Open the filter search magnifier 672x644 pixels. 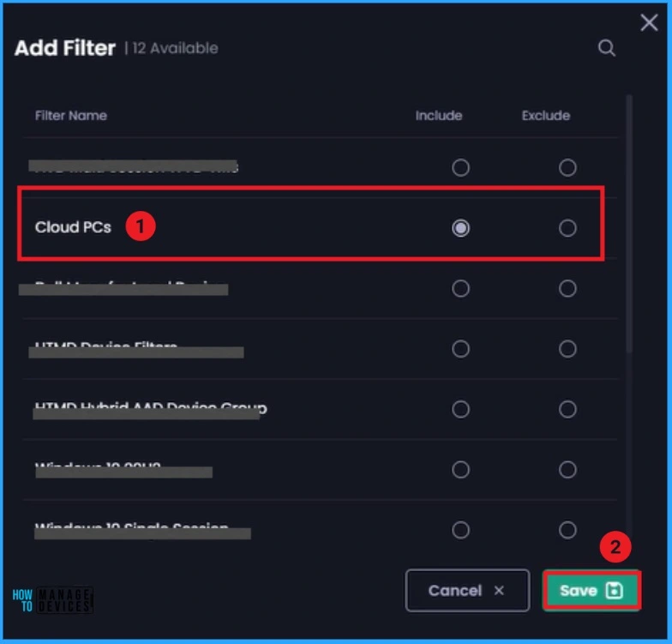coord(607,48)
